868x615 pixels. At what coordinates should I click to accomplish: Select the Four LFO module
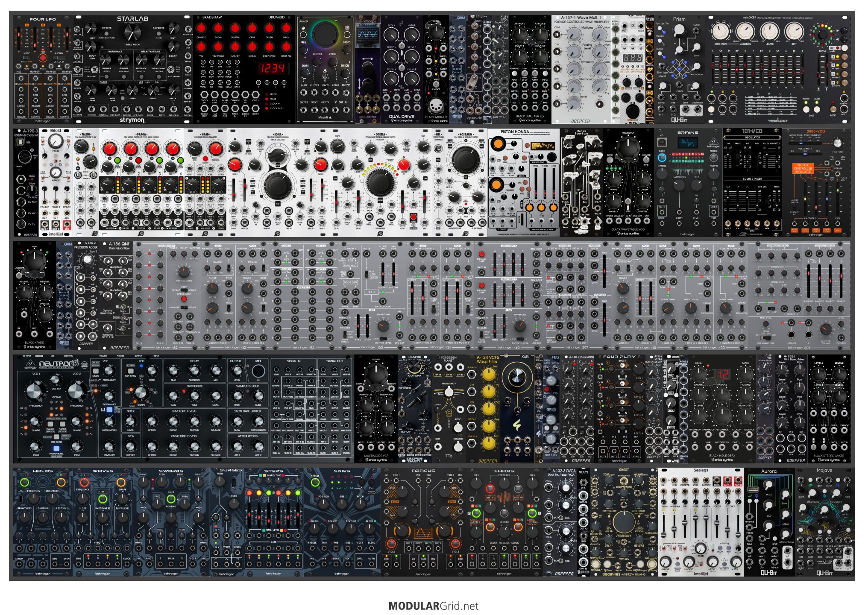tap(43, 69)
